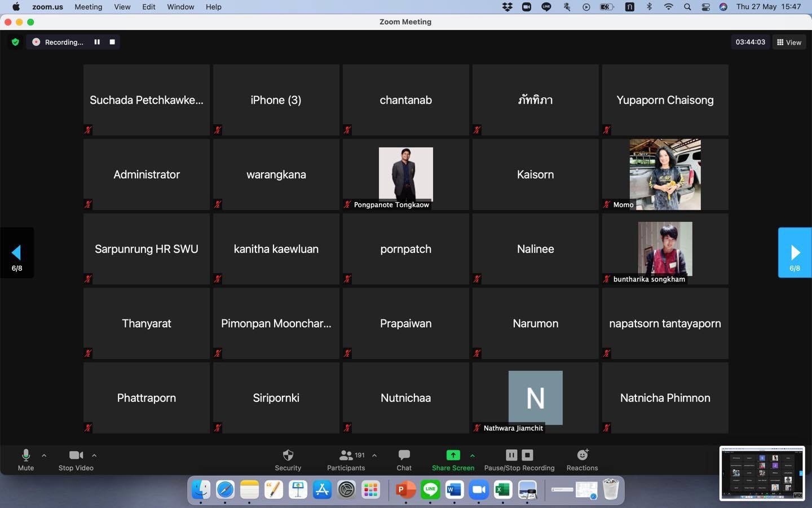Select Pongpanote Tongkaow's video tile
The image size is (812, 508).
405,174
